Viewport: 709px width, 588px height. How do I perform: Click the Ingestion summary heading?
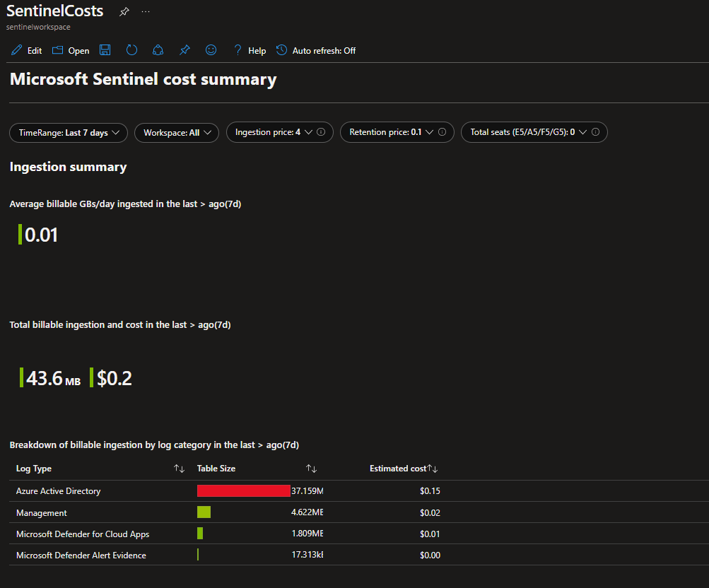(69, 167)
